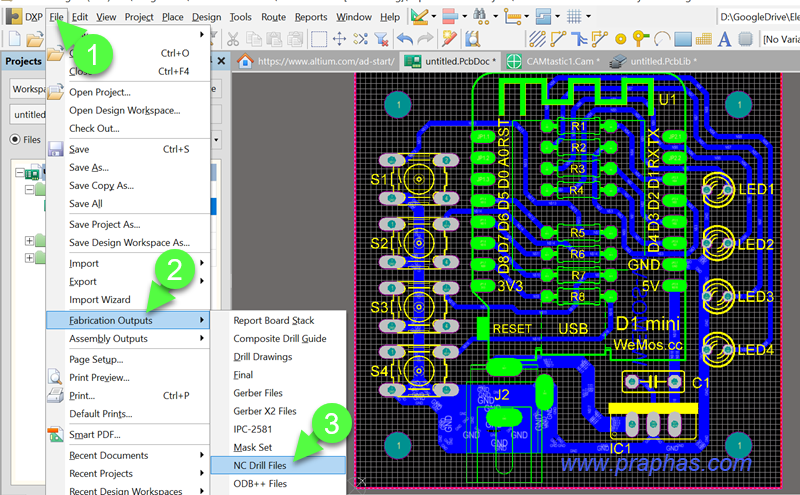Select the Place Fill rectangle tool
This screenshot has width=800, height=495.
point(683,39)
